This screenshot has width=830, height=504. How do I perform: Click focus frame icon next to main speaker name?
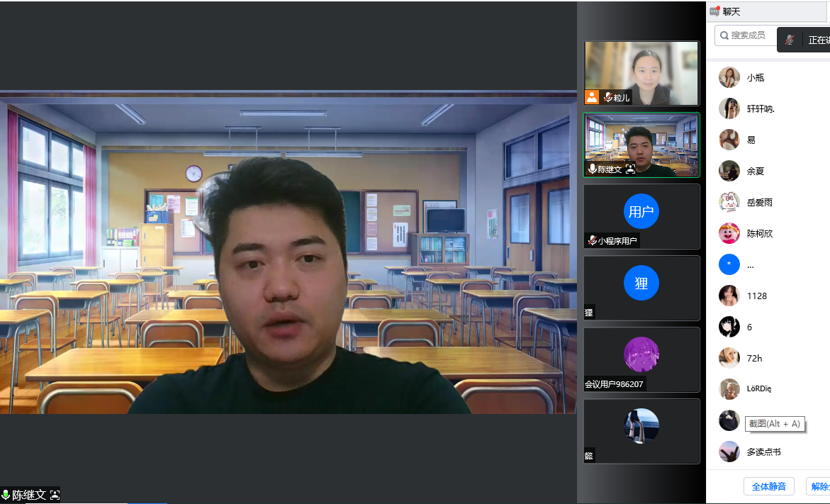55,495
